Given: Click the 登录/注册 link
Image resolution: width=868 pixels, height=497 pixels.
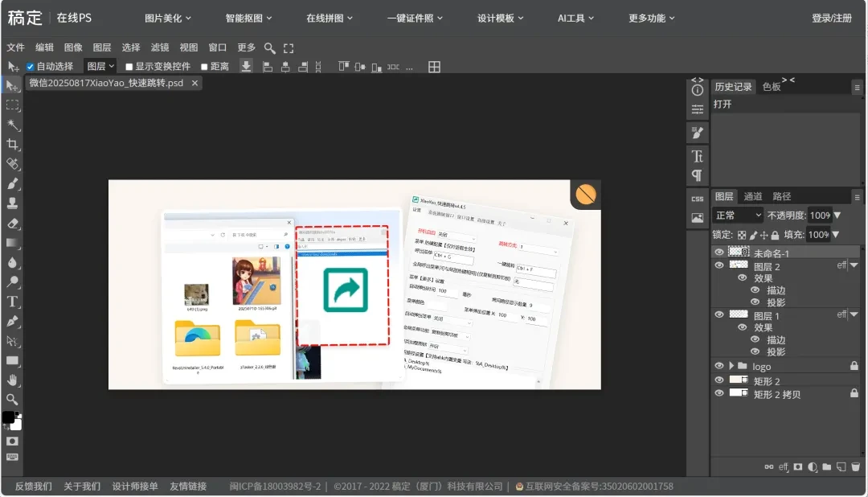Looking at the screenshot, I should click(831, 16).
